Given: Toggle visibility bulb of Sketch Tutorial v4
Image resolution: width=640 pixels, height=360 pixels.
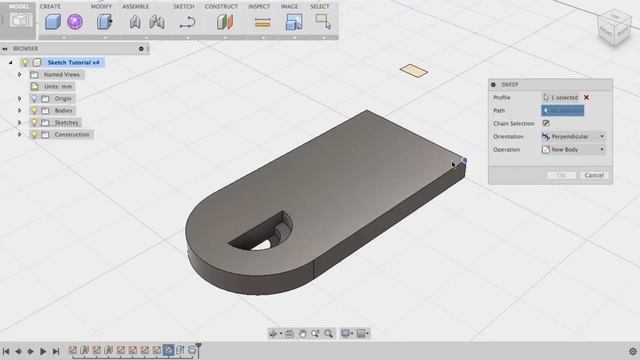Looking at the screenshot, I should [25, 62].
